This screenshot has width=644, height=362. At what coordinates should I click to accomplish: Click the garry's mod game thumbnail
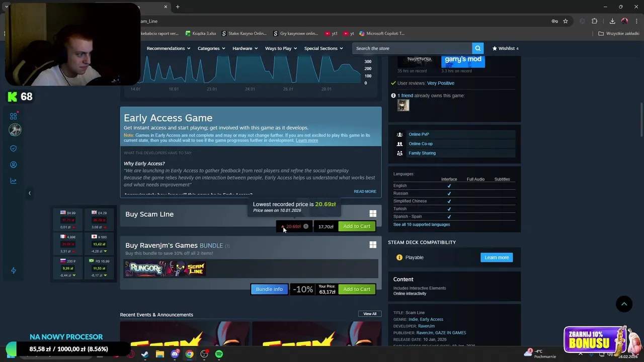coord(463,62)
